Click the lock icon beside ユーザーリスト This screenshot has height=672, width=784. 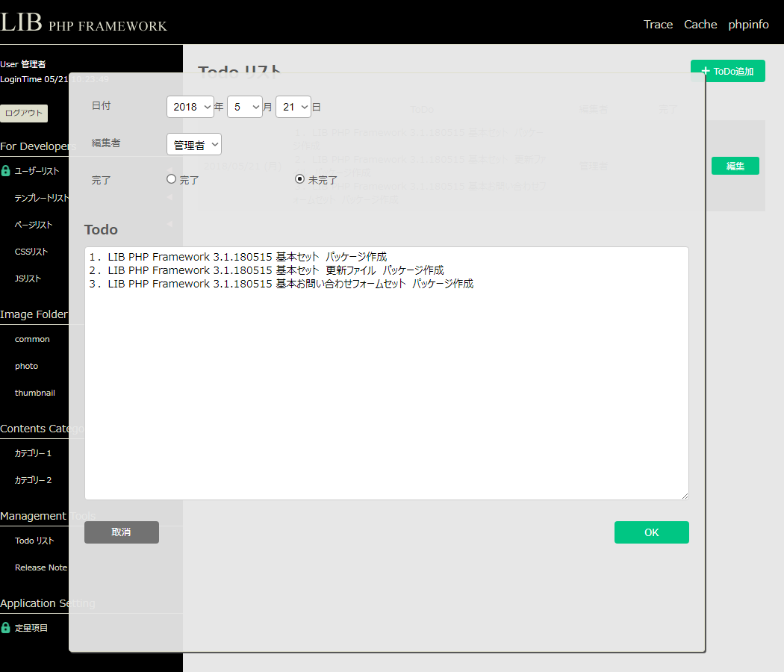[6, 171]
